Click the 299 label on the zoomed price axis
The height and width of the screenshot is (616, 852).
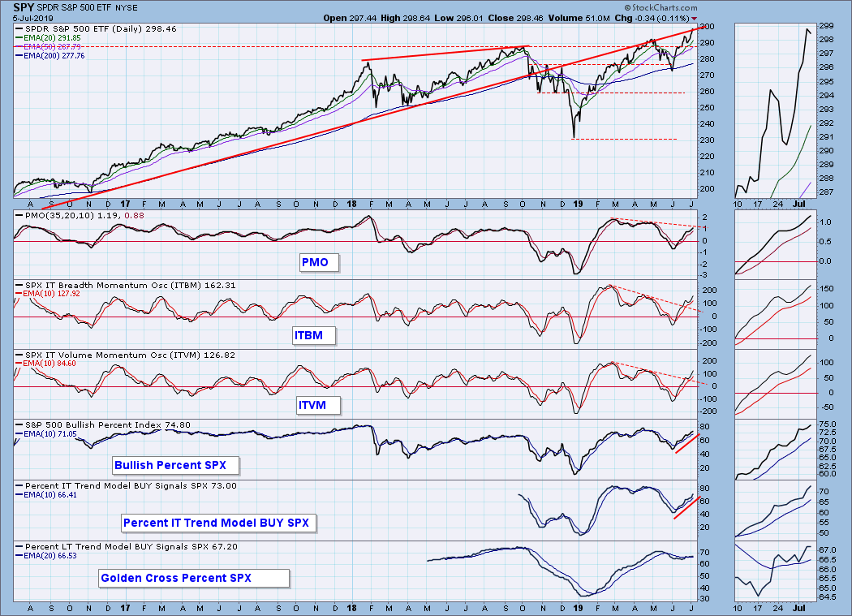click(826, 25)
